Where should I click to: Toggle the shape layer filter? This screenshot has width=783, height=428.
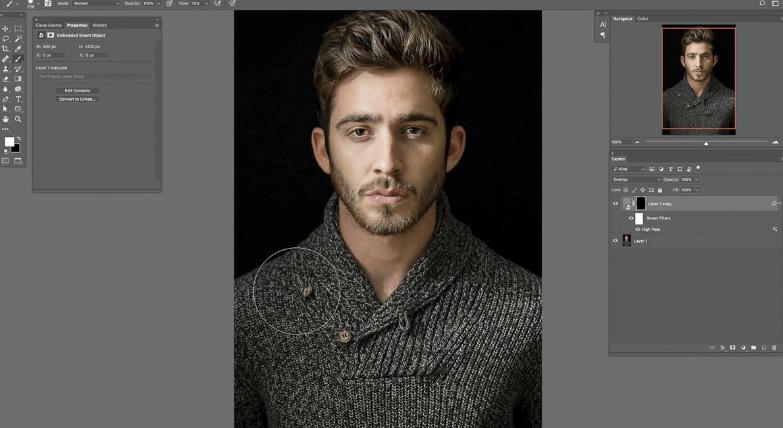680,169
